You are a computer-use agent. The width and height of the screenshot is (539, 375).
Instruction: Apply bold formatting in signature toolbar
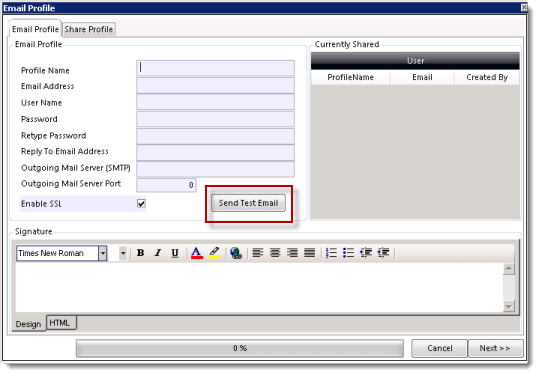[140, 253]
